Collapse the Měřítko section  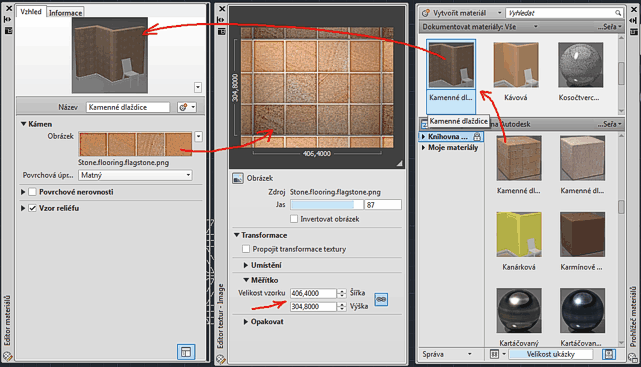[246, 280]
